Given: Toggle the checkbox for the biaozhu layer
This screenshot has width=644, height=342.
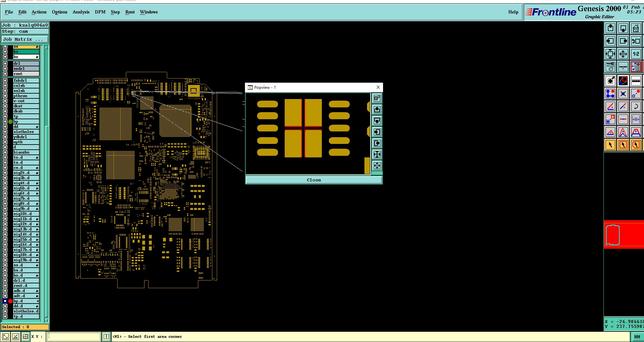Looking at the screenshot, I should tap(5, 152).
